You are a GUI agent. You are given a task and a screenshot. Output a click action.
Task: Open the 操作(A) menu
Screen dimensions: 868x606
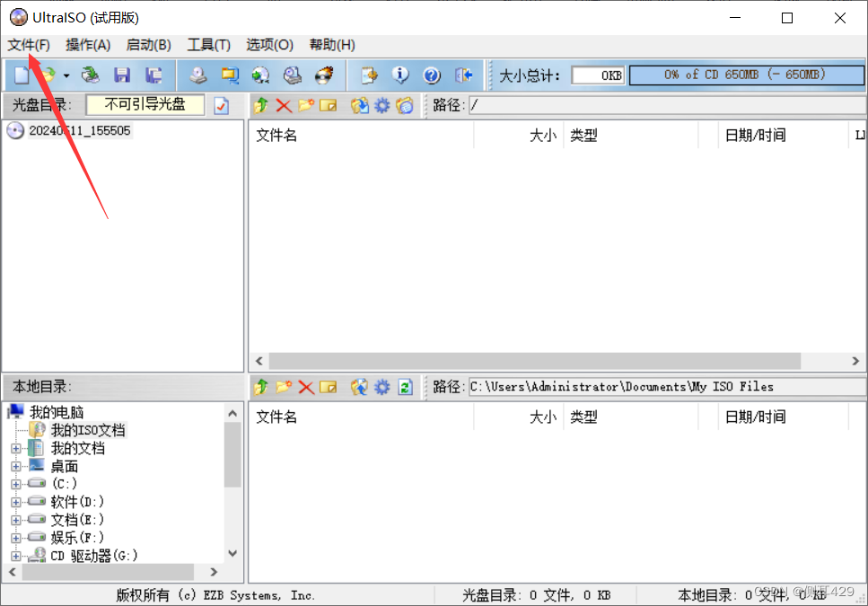coord(88,45)
